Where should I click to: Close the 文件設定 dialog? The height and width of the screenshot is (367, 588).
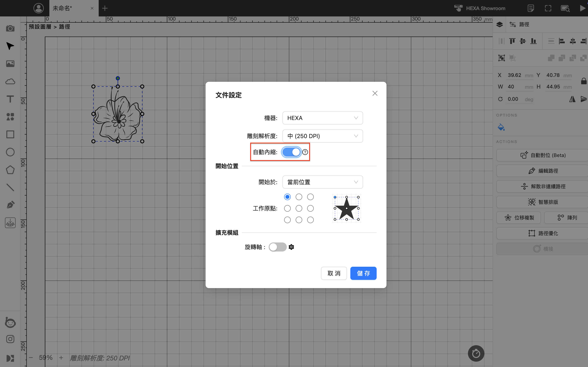375,93
